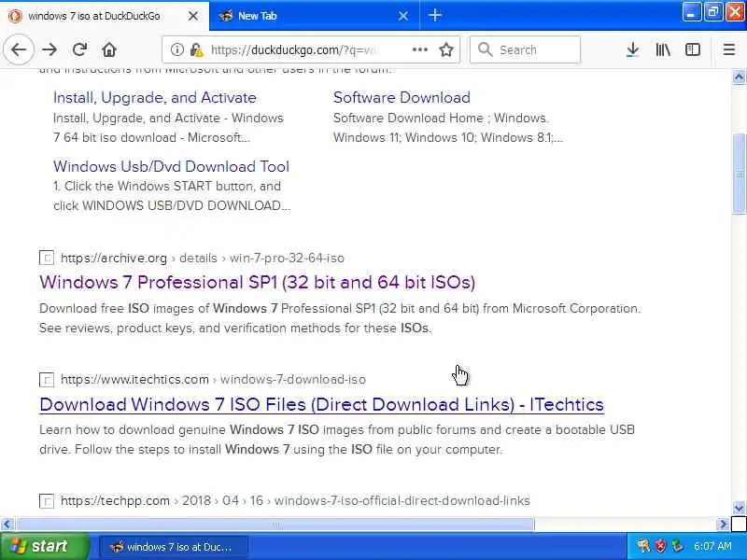Click the horizontal scrollbar thumb
Screen dimensions: 747x560
tap(275, 525)
